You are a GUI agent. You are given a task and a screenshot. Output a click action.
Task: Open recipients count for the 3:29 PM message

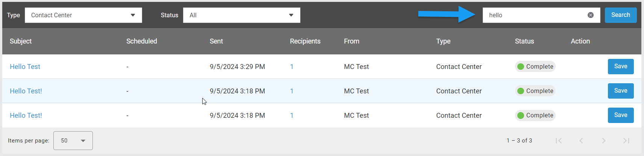pos(292,67)
